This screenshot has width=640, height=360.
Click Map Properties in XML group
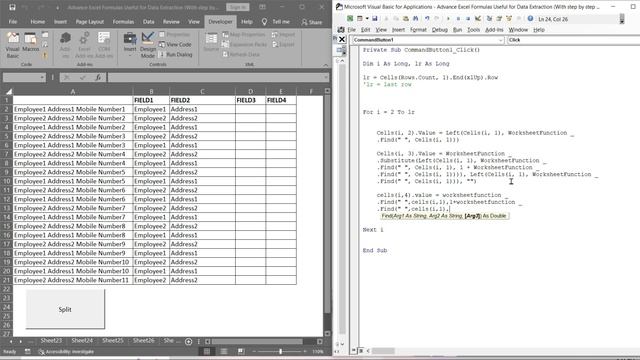click(x=244, y=35)
